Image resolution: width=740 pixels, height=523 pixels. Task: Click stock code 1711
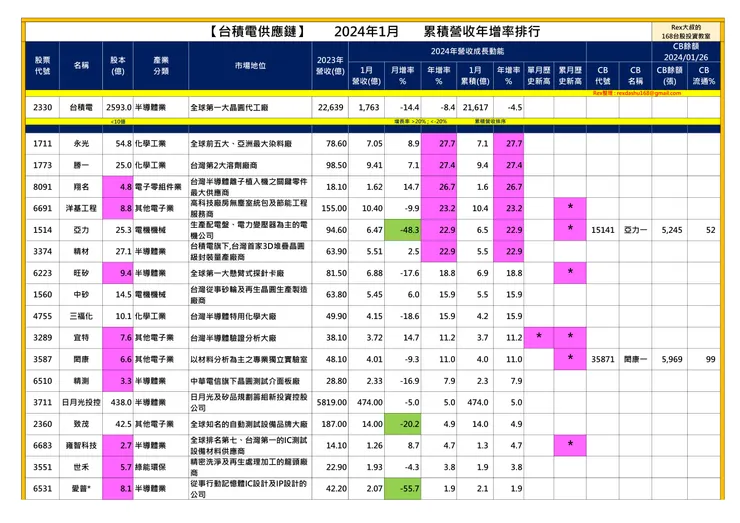tap(42, 143)
